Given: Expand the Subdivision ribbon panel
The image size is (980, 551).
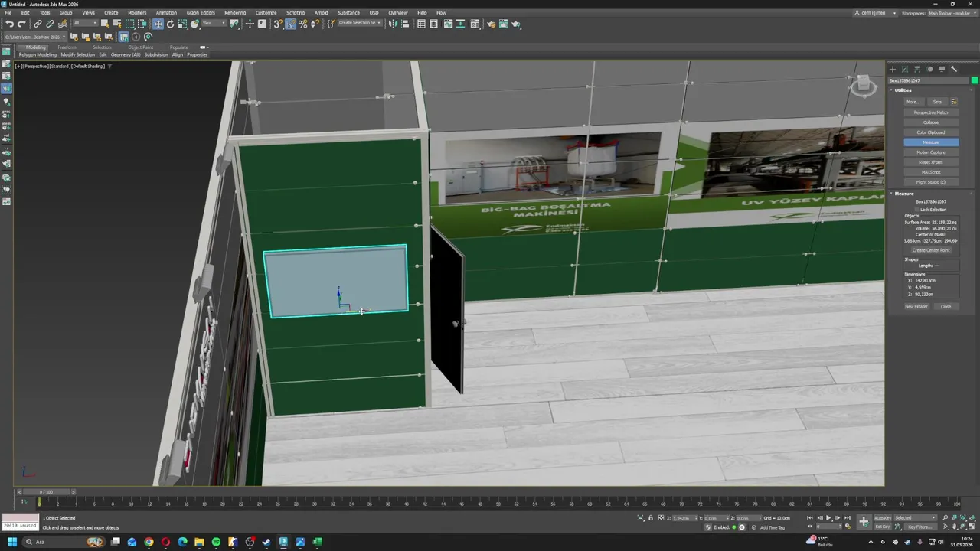Looking at the screenshot, I should 156,55.
